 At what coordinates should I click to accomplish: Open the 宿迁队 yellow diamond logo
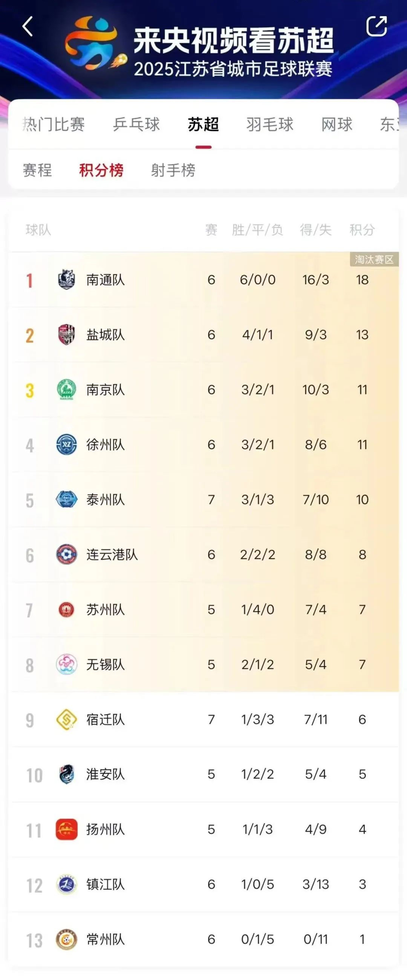click(67, 719)
